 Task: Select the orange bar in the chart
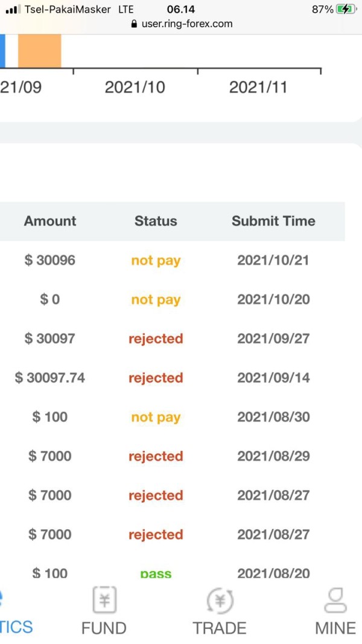point(39,51)
